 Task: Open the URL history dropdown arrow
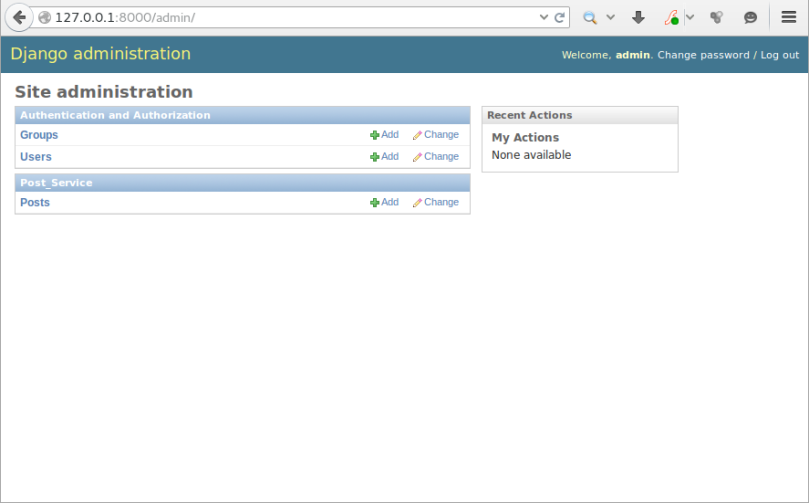544,17
